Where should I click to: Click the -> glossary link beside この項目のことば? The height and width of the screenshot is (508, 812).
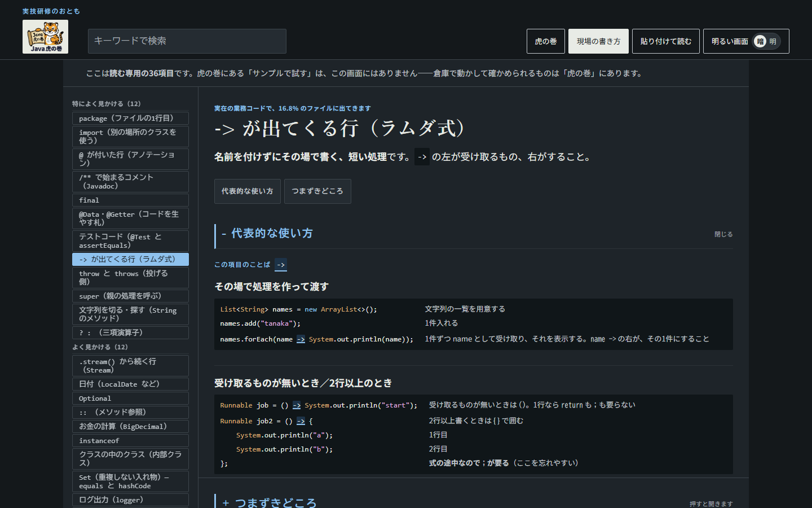[281, 265]
